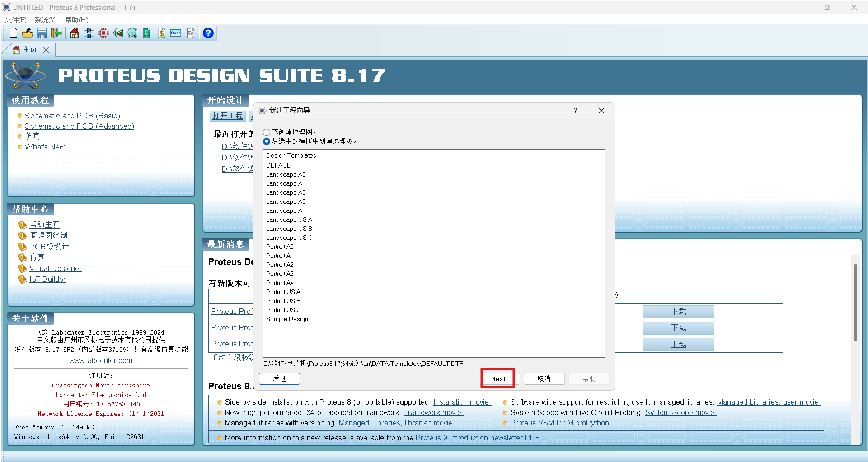Open Source Code binary icon
Screen dimensions: 868x462
pos(176,33)
